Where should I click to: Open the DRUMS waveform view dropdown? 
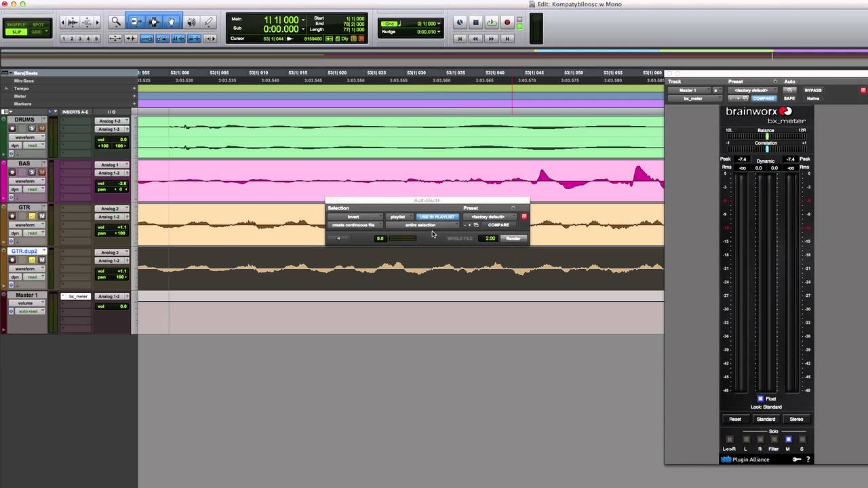(27, 138)
